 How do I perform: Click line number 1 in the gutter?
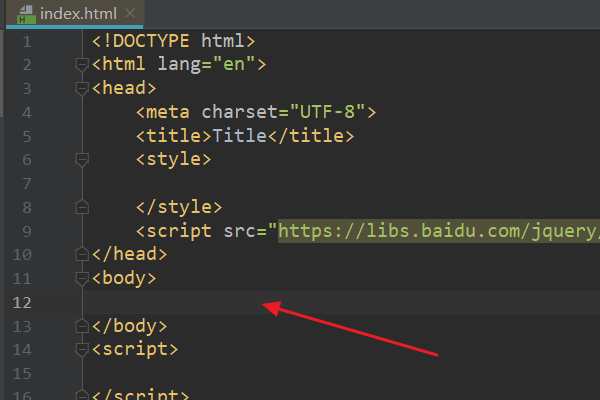pos(26,41)
